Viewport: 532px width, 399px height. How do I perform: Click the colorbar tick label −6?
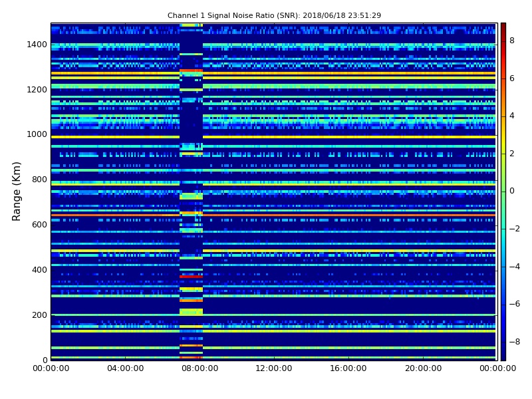(515, 304)
